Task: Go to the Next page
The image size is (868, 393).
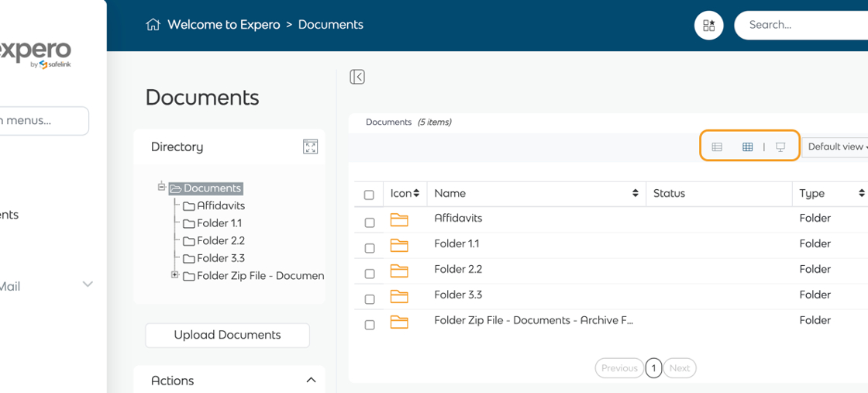Action: click(680, 368)
